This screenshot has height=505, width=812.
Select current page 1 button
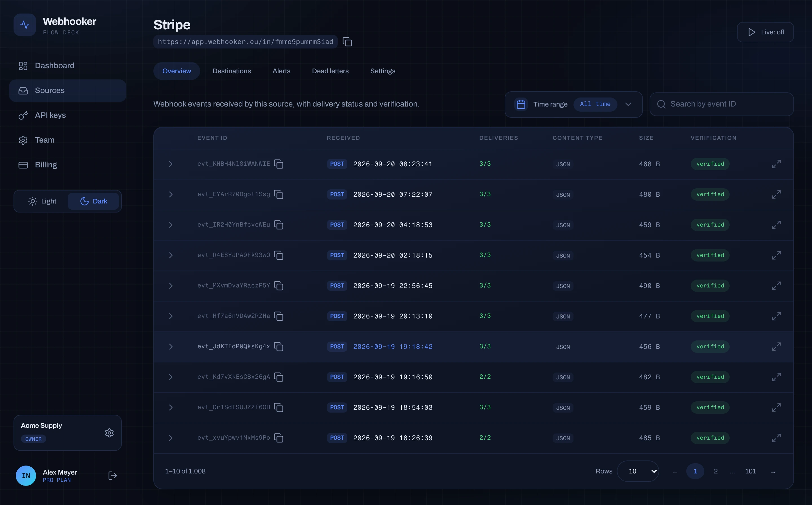pos(695,471)
